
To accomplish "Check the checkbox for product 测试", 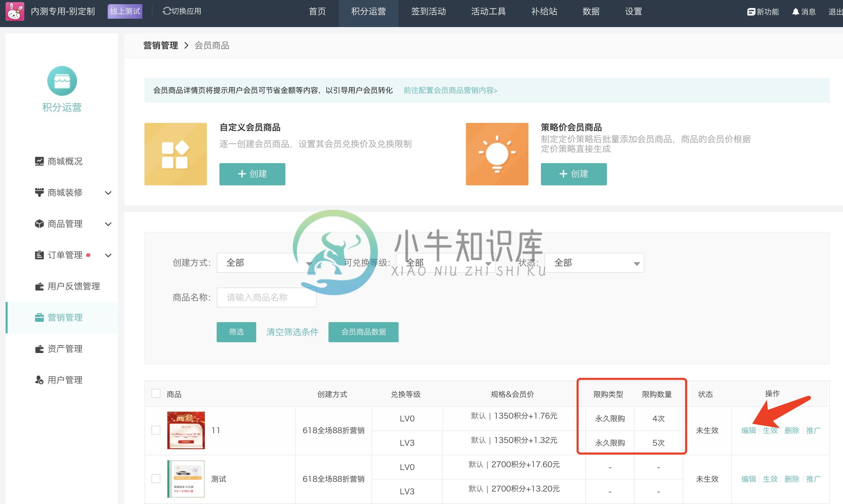I will pos(156,479).
